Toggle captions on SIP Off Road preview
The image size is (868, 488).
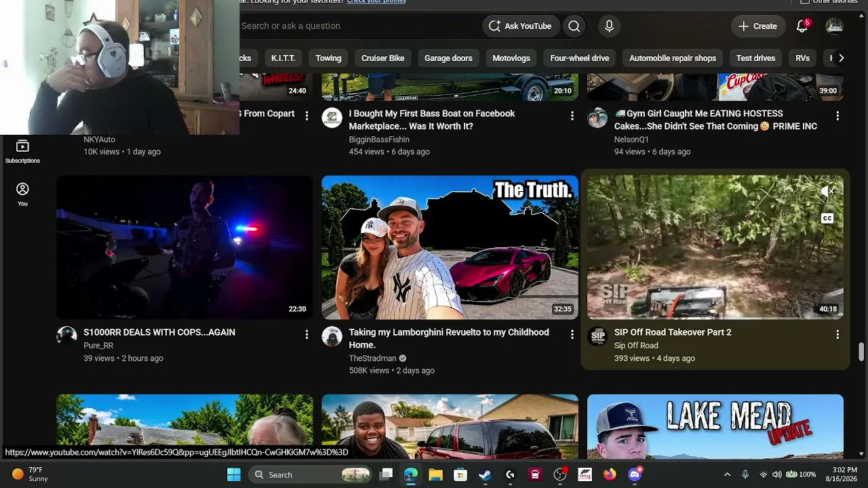click(827, 218)
